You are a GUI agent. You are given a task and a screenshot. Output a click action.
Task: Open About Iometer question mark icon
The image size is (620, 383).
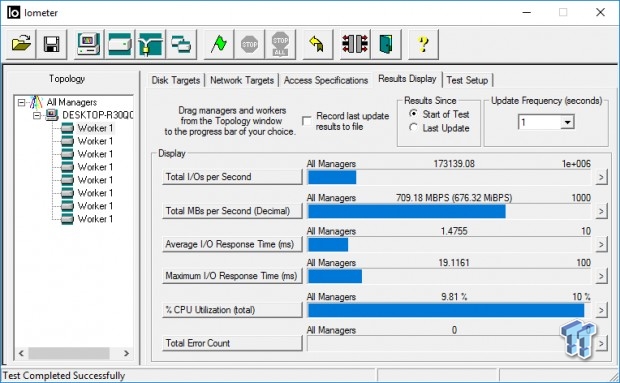pos(423,44)
